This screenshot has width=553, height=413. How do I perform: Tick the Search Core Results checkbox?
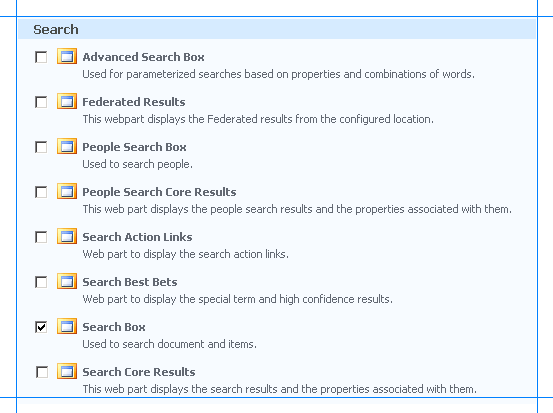42,372
